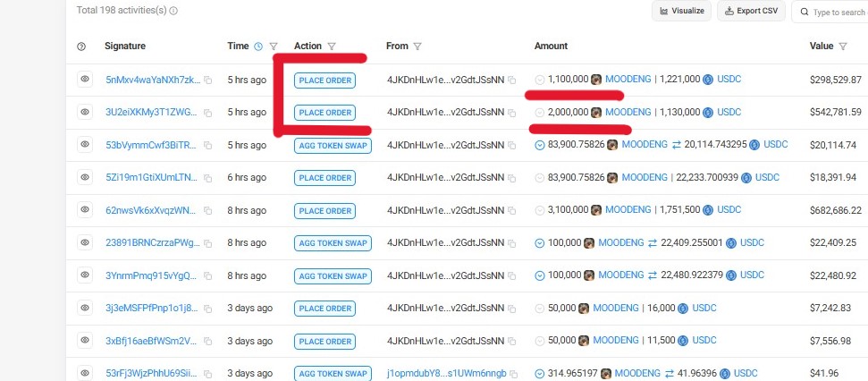Expand amount details for 2,000,000 MOODENG order
This screenshot has width=868, height=381.
point(540,113)
